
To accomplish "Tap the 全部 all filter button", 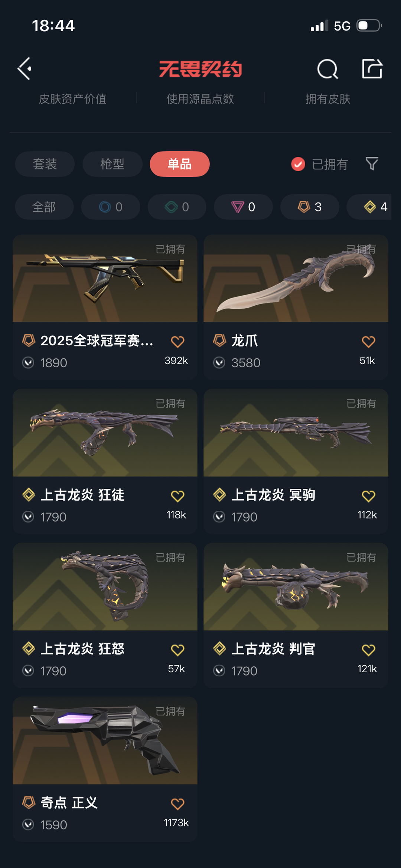I will click(x=44, y=207).
